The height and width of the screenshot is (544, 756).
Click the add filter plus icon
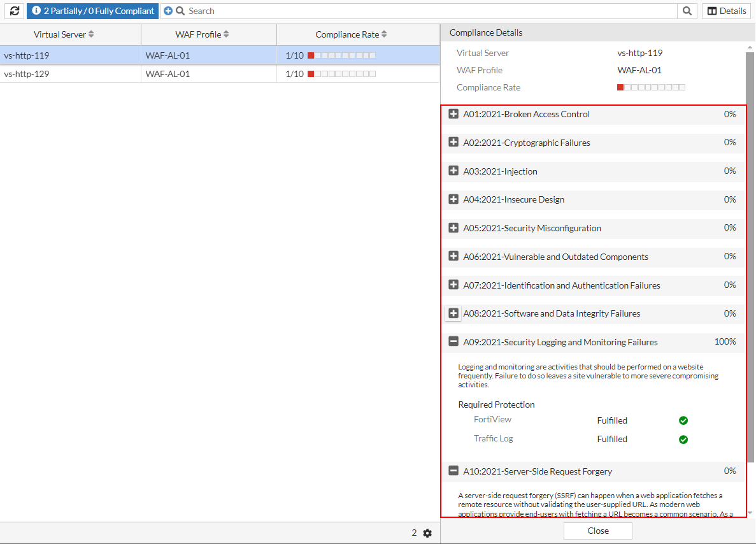pos(168,11)
